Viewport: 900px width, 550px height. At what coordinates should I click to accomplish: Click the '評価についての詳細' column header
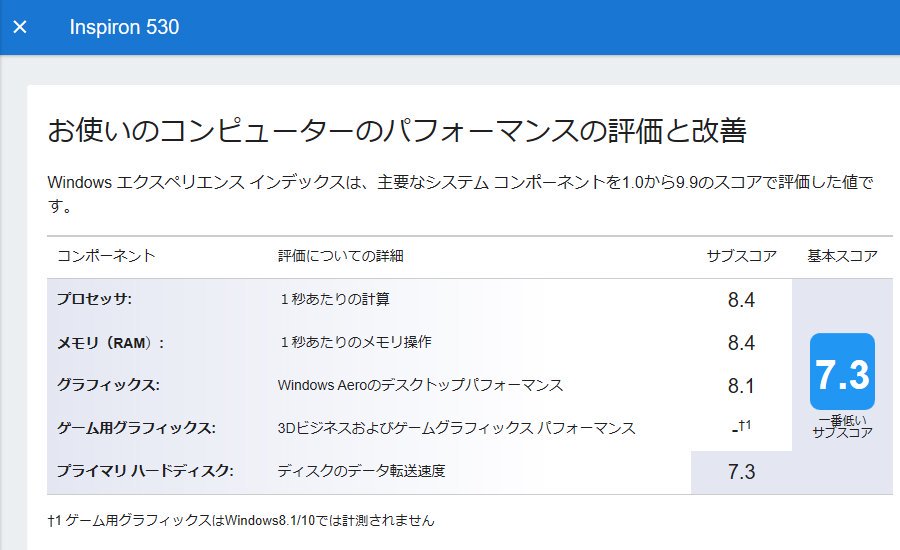pyautogui.click(x=341, y=255)
